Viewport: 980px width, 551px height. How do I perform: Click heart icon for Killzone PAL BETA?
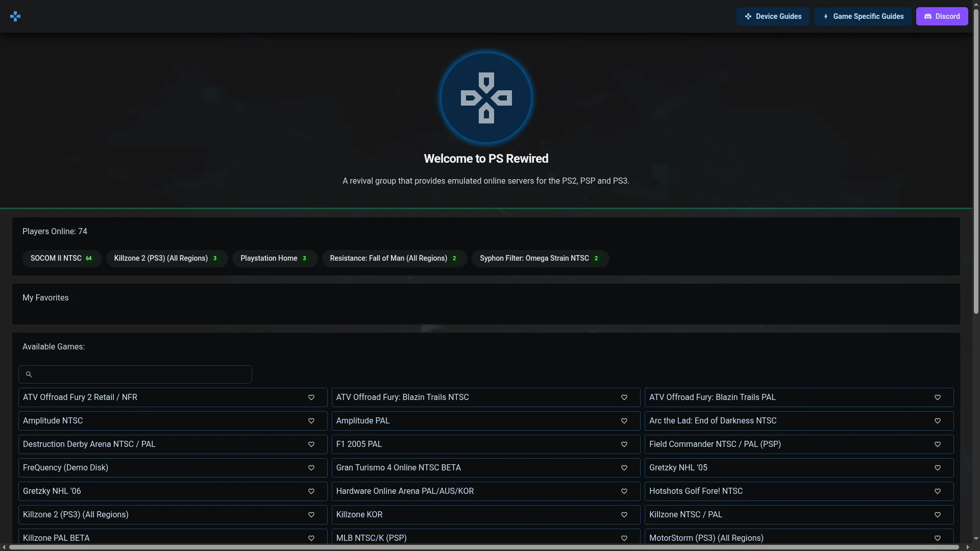tap(311, 538)
